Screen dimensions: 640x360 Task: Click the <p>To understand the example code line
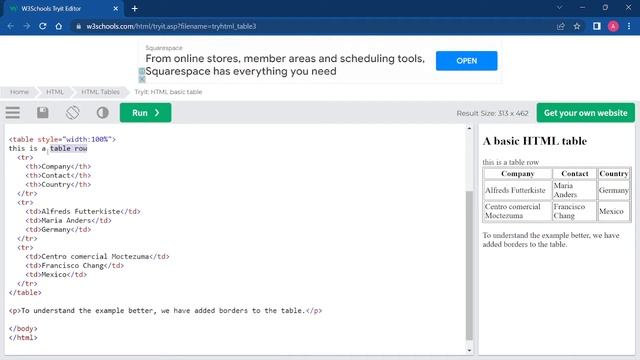point(165,310)
